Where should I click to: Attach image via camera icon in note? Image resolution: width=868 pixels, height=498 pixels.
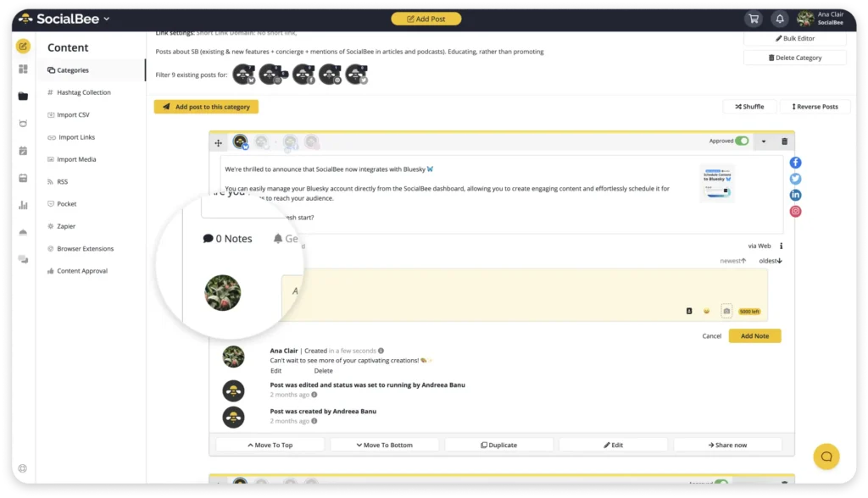pos(726,311)
